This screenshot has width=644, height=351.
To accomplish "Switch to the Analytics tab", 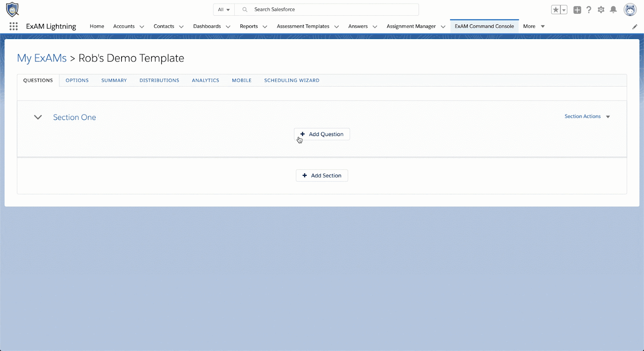I will [x=205, y=81].
